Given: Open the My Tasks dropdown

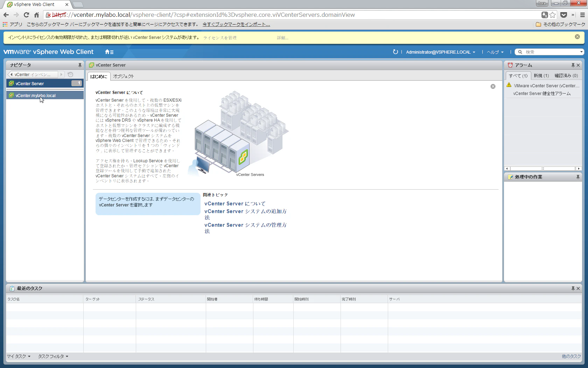Looking at the screenshot, I should tap(19, 356).
